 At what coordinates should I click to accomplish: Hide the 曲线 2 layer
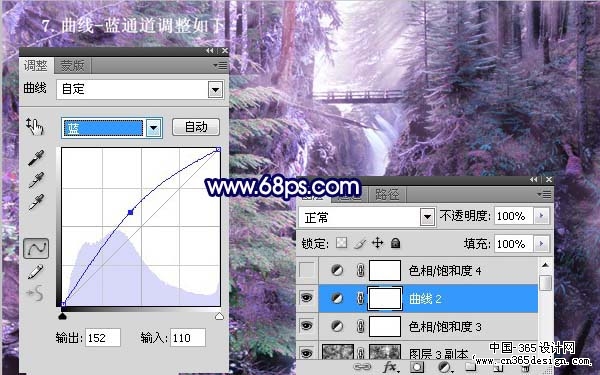[307, 298]
